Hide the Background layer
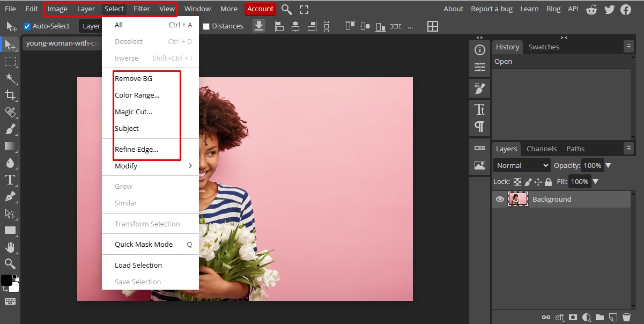This screenshot has width=644, height=324. tap(500, 199)
